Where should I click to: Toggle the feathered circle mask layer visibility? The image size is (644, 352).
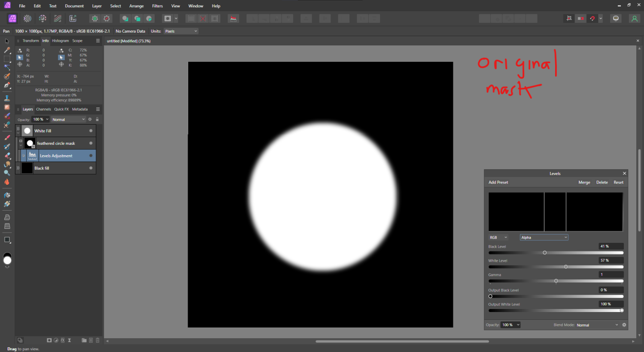click(x=91, y=143)
